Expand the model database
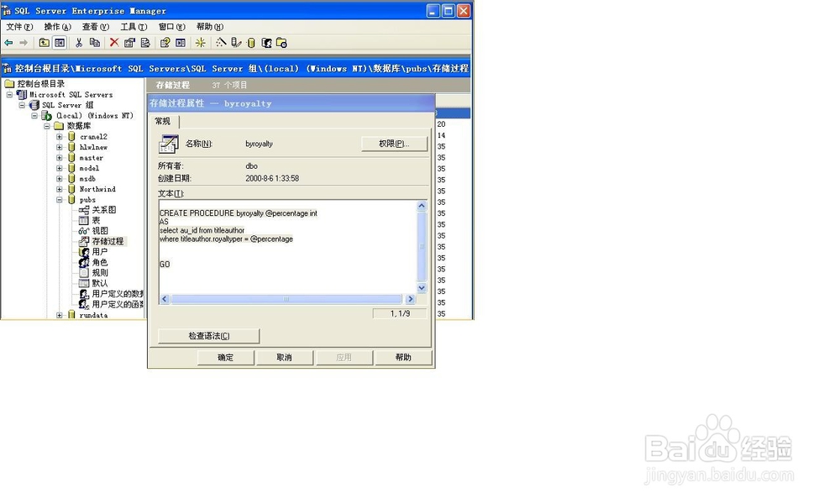840x504 pixels. pos(59,168)
